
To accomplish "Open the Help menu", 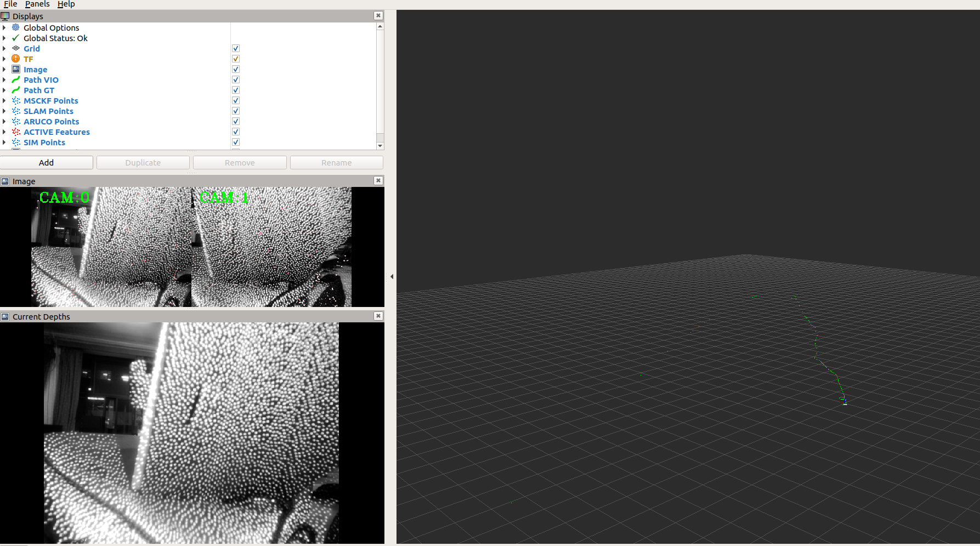I will [66, 4].
